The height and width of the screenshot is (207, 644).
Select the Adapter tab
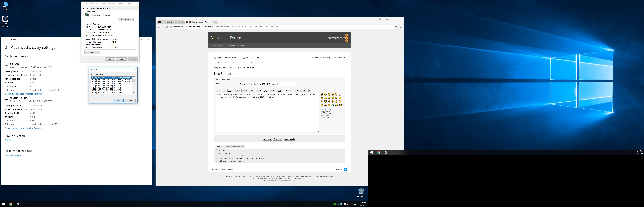click(86, 8)
